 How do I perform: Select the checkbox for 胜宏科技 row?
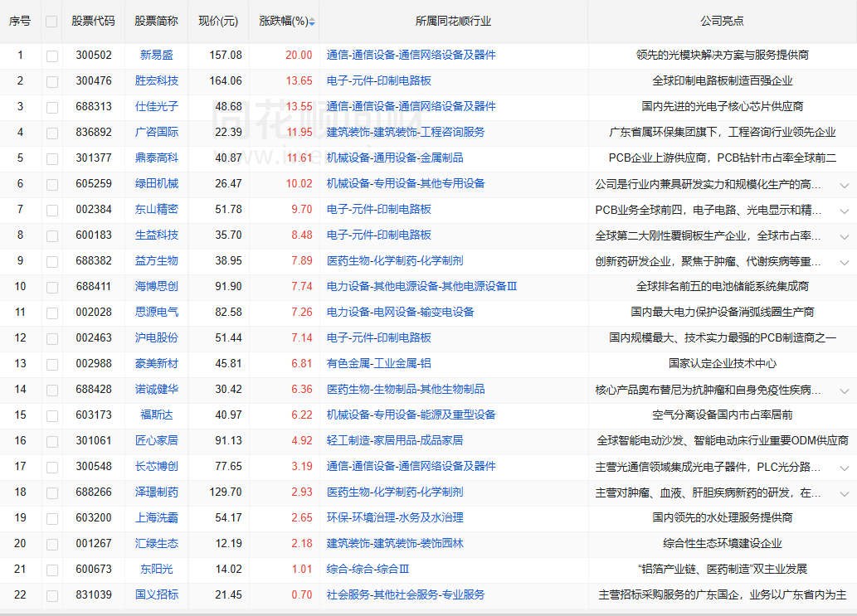point(52,81)
